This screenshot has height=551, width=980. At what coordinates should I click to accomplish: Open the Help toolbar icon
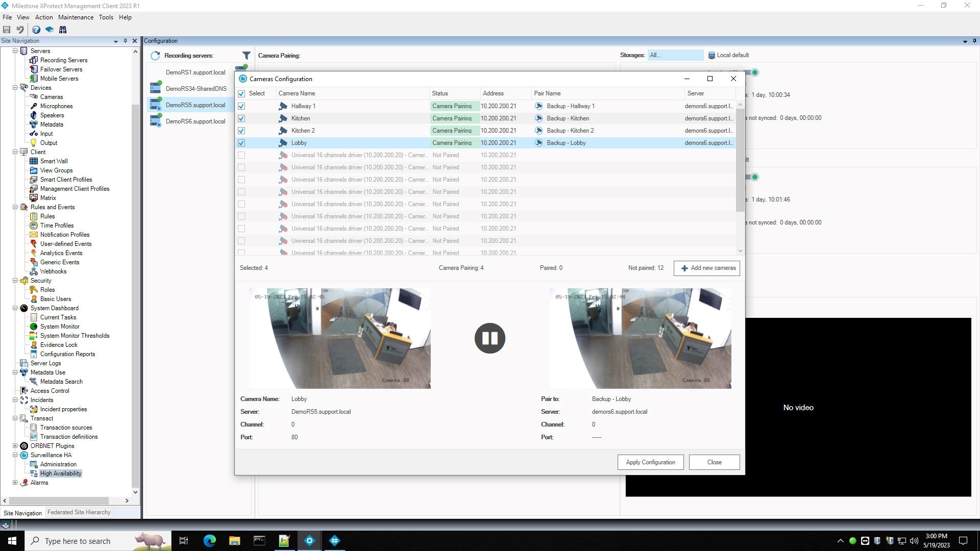(36, 30)
